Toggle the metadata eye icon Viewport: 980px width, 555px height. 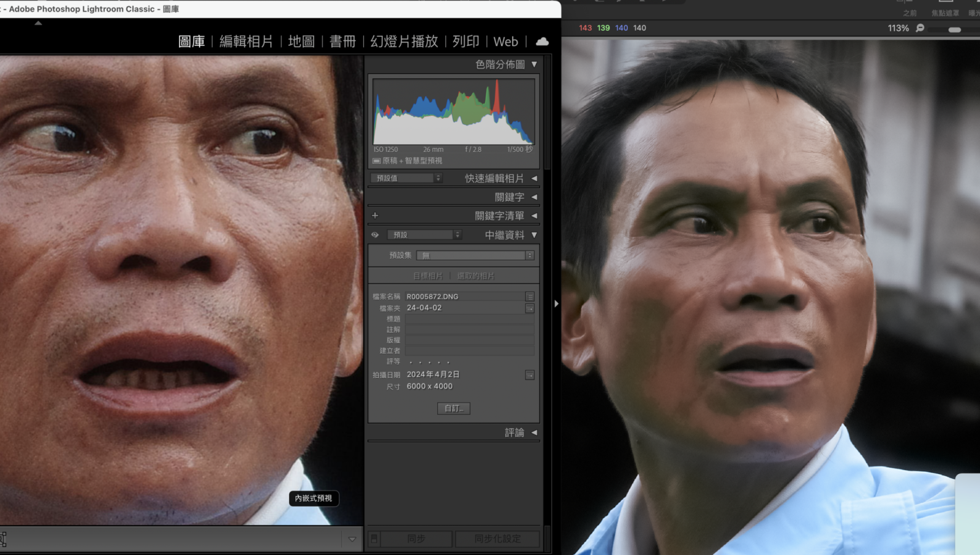[x=375, y=235]
